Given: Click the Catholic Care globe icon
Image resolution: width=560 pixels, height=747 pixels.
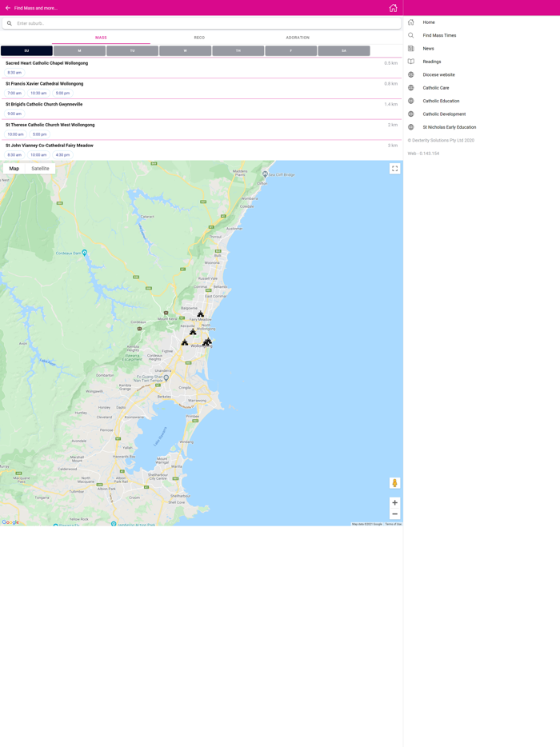Looking at the screenshot, I should tap(411, 88).
